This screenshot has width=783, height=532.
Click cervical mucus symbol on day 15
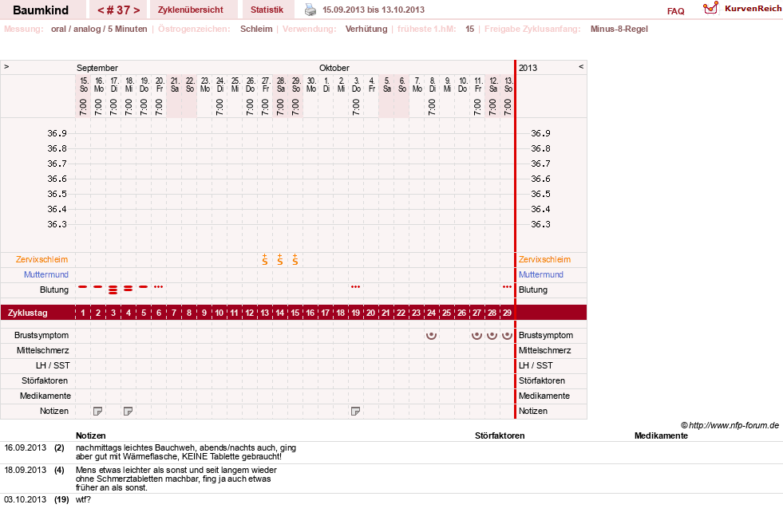(x=295, y=259)
